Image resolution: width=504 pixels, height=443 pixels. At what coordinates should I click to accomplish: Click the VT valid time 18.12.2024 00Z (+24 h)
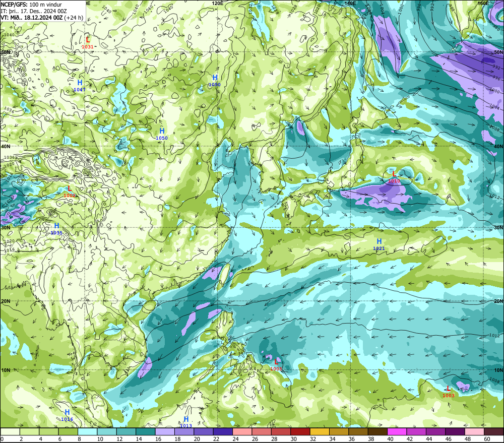point(42,18)
